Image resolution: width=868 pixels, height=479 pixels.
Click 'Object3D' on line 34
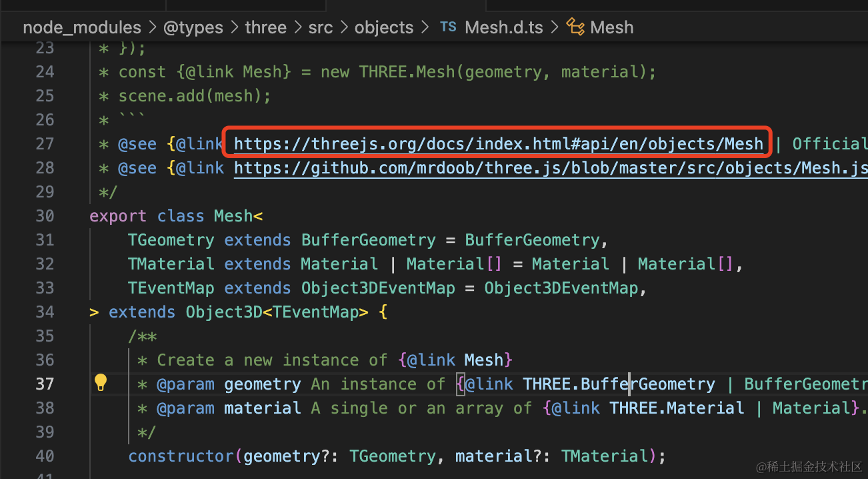pyautogui.click(x=224, y=312)
